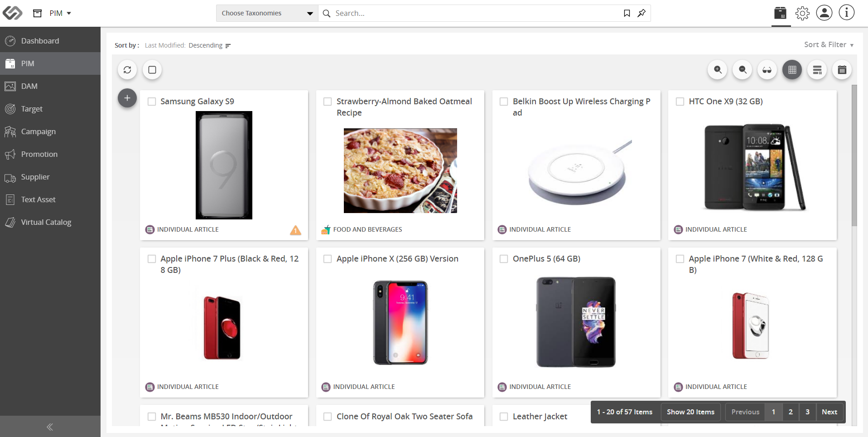868x437 pixels.
Task: Click 1 - 20 of 57 Items text
Action: pyautogui.click(x=625, y=412)
